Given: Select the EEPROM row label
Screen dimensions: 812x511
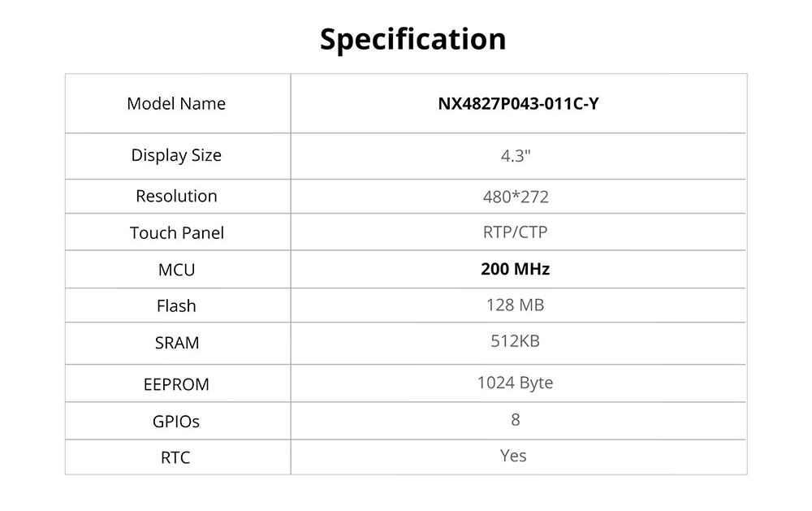Looking at the screenshot, I should point(176,384).
